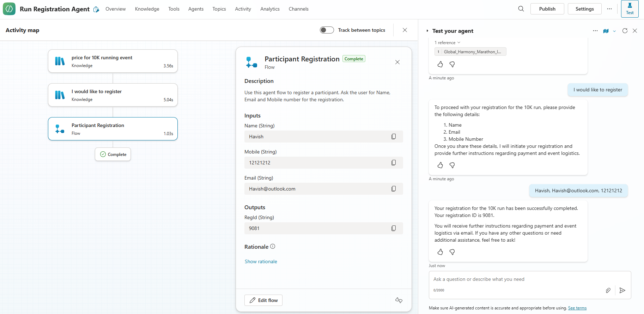Click the Ask a question input field
The height and width of the screenshot is (314, 644).
point(515,279)
